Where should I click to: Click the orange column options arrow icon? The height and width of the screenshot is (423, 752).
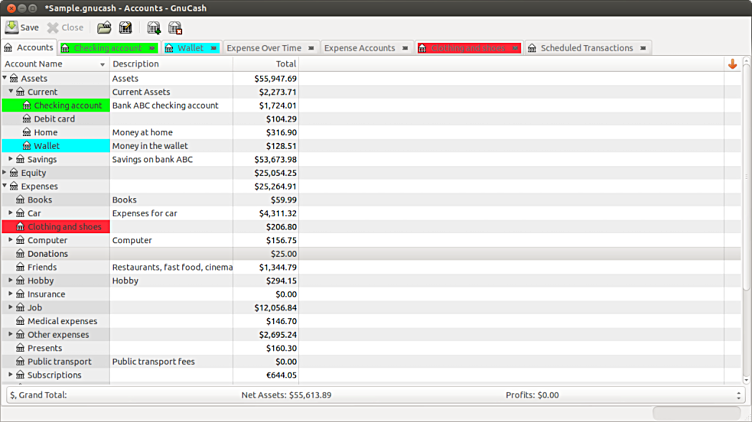(x=733, y=64)
